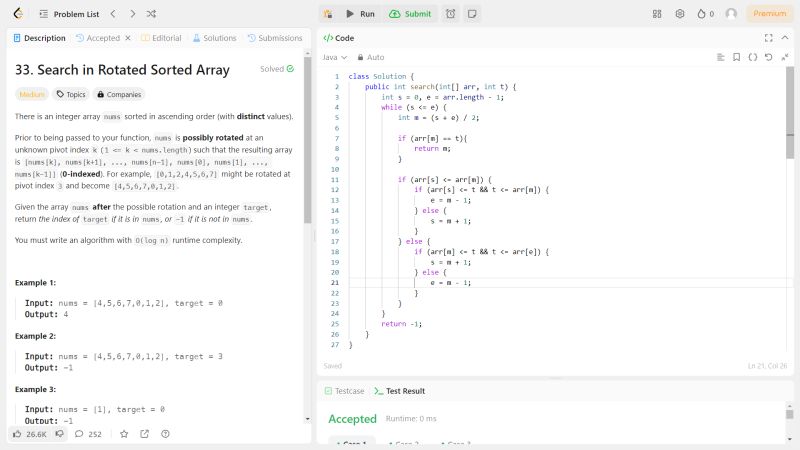Open the settings gear icon
800x450 pixels.
(680, 14)
